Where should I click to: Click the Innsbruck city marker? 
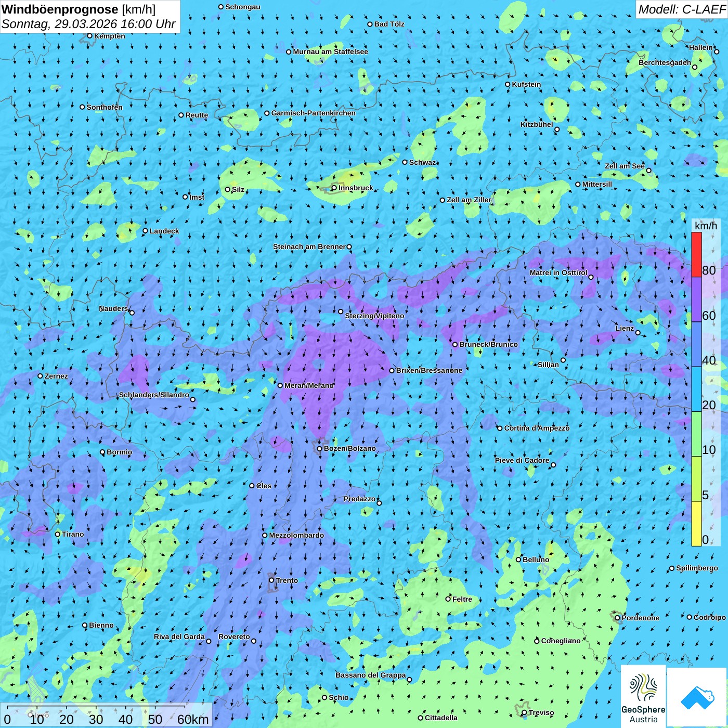pos(334,188)
